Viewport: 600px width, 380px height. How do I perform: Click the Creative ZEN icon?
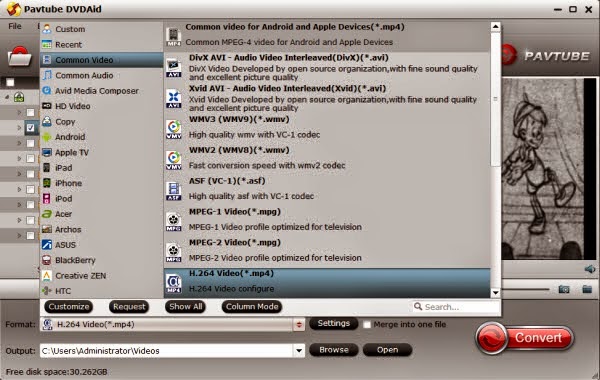coord(47,276)
